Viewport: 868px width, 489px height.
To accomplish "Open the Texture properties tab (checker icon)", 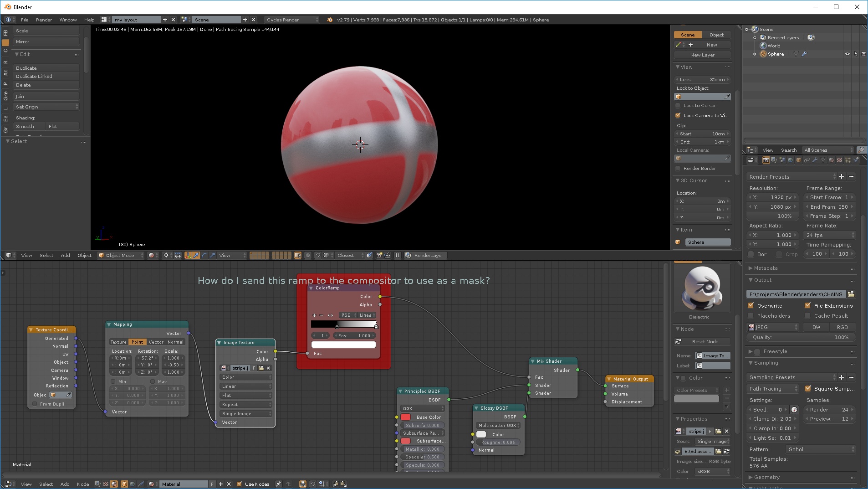I will click(x=839, y=160).
